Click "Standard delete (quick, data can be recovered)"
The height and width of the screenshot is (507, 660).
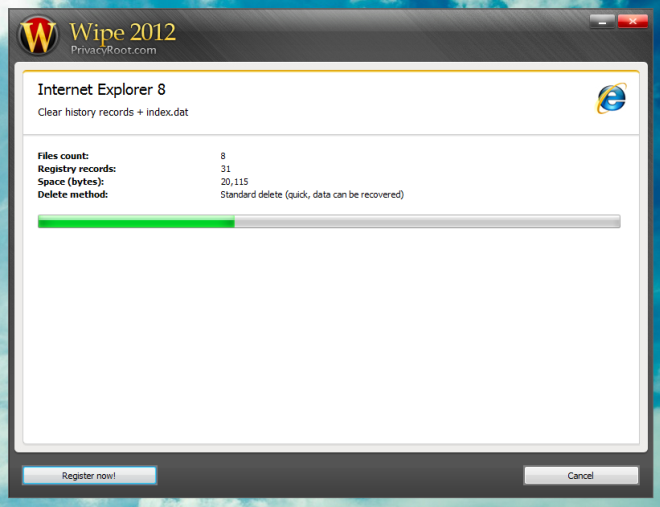coord(312,194)
